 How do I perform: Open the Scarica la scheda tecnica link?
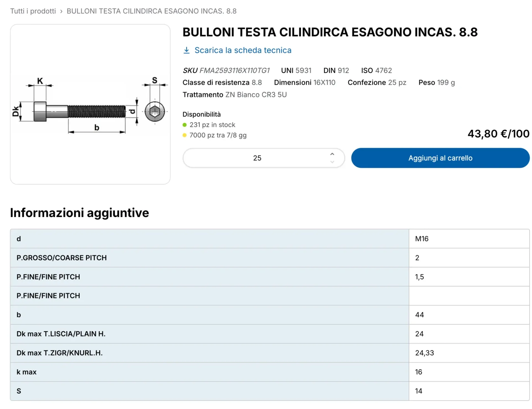(243, 50)
